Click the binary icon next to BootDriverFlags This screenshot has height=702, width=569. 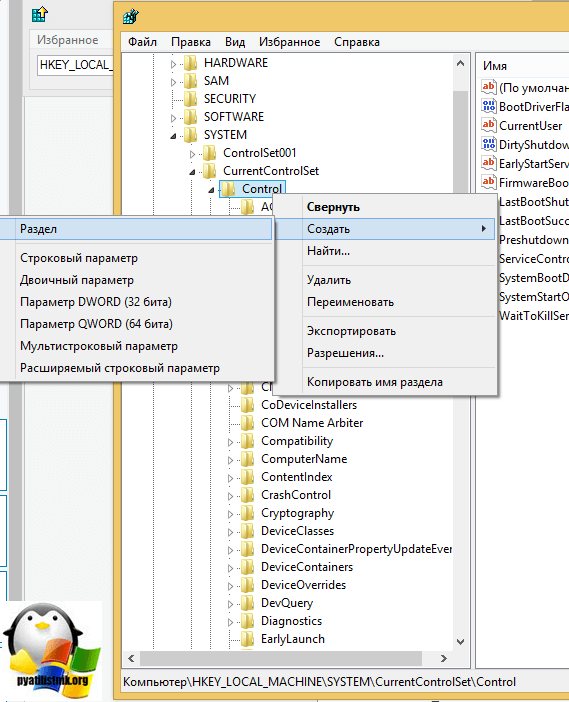click(488, 106)
